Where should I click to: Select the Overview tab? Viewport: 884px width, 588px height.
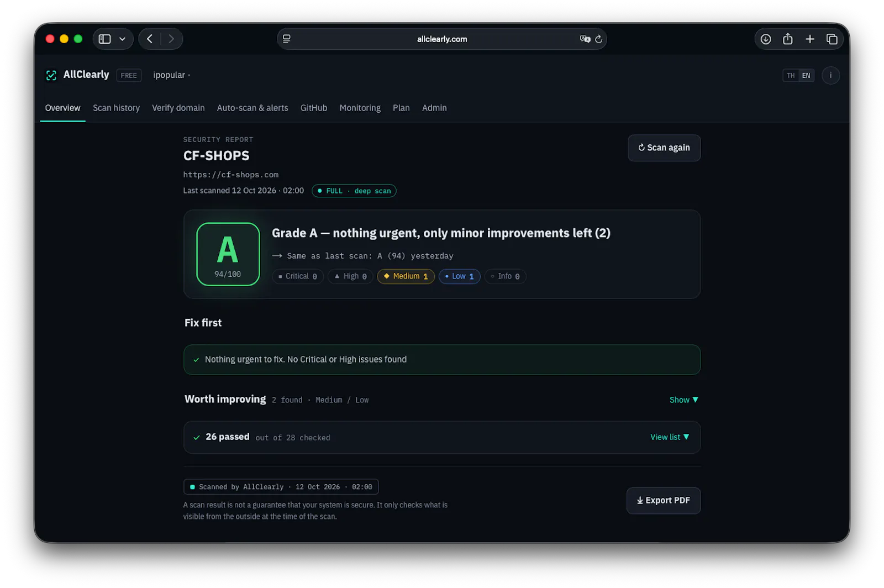pos(62,108)
